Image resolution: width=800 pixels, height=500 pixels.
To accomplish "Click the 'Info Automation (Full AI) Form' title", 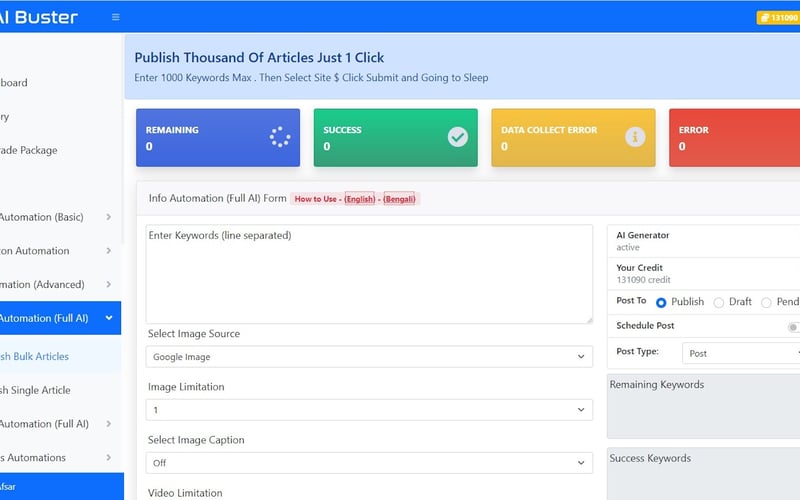I will [217, 198].
